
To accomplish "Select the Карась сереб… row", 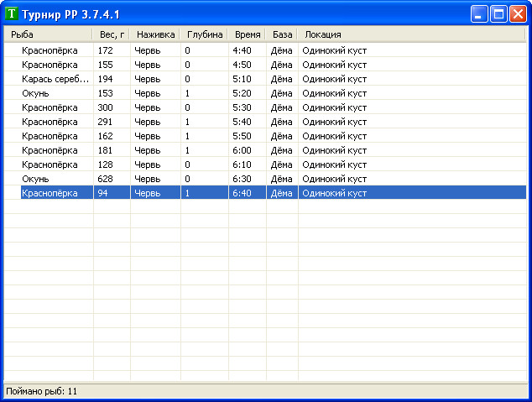I will coord(265,79).
